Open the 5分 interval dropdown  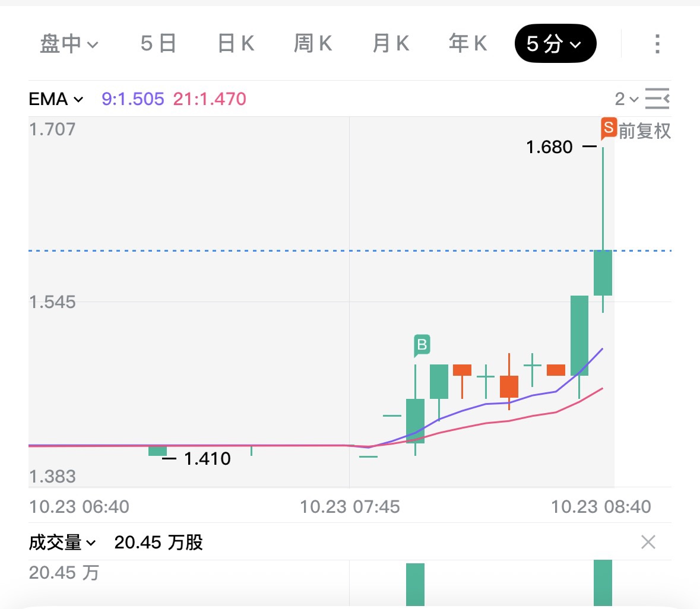click(555, 44)
